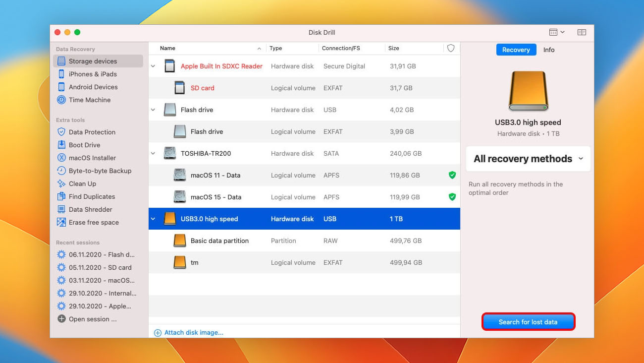This screenshot has width=644, height=363.
Task: Switch to the Recovery tab
Action: click(516, 50)
